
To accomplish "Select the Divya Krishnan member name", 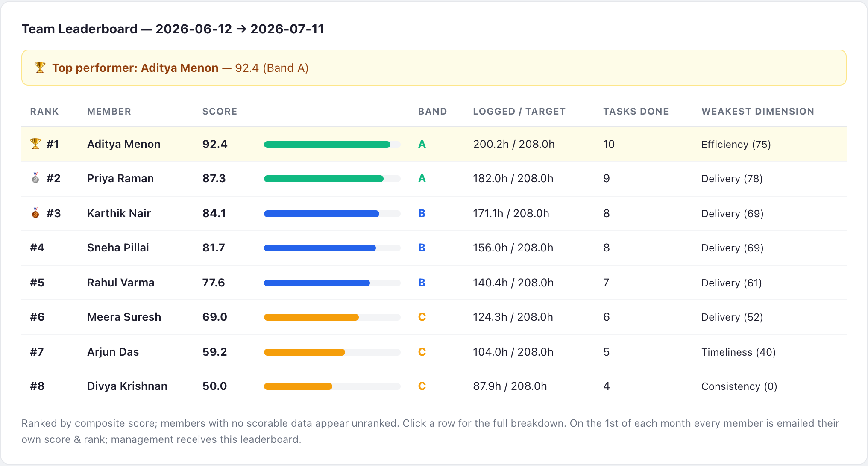I will click(x=127, y=386).
